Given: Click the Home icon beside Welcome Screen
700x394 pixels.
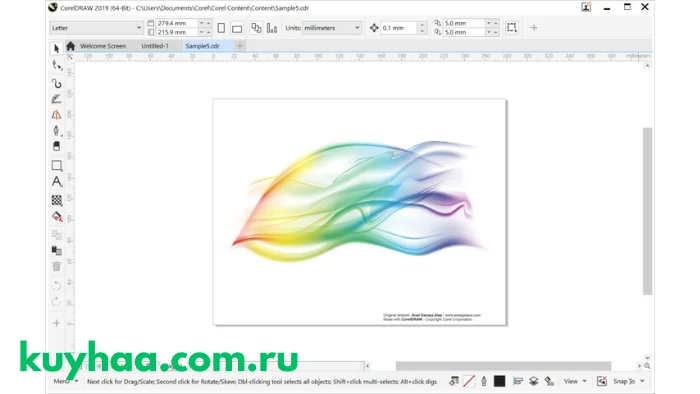Looking at the screenshot, I should point(71,46).
